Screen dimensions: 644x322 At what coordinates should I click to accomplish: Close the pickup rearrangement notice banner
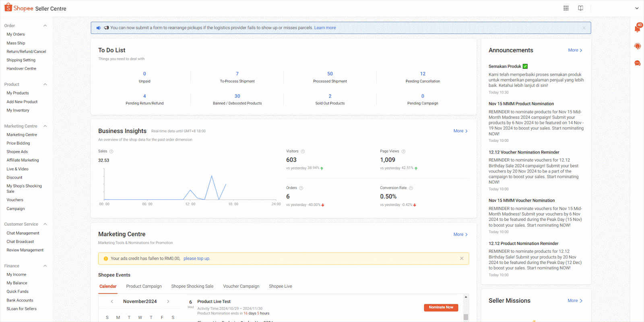coord(584,28)
